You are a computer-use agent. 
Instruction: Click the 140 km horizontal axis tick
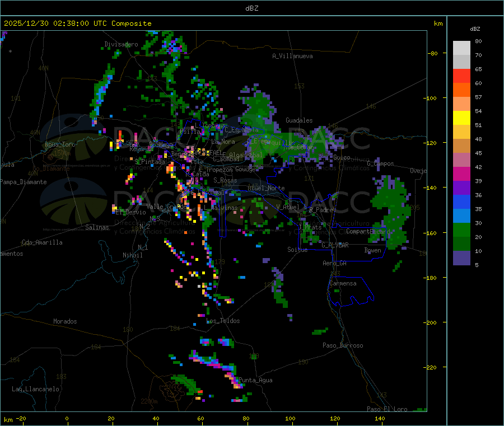(x=380, y=418)
